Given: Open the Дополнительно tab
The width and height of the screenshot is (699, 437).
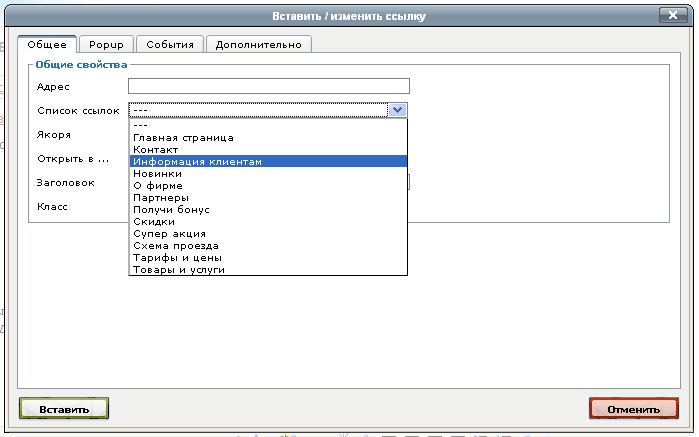Looking at the screenshot, I should (259, 44).
